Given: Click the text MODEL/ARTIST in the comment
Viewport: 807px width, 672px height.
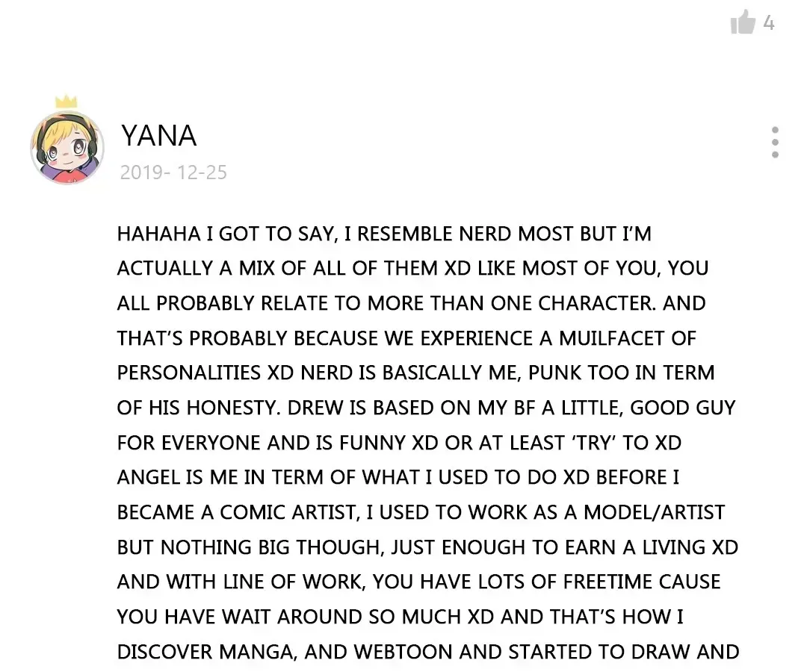Looking at the screenshot, I should click(654, 512).
